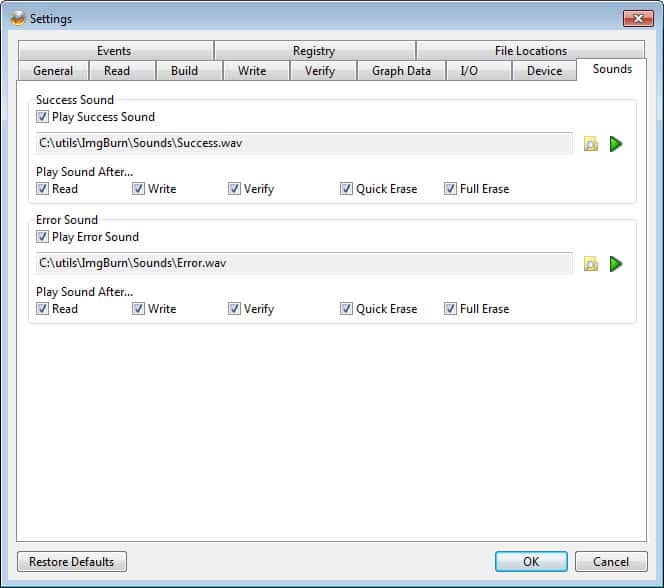
Task: Open the Verify settings tab
Action: point(323,71)
